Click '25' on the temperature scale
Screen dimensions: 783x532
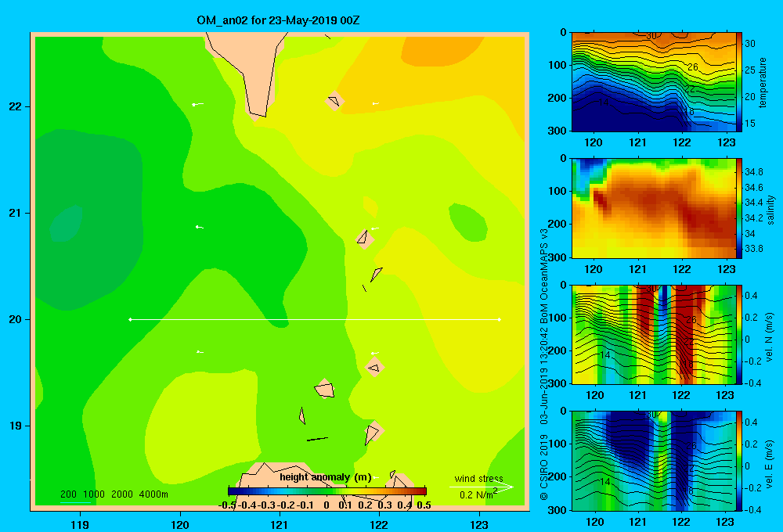pyautogui.click(x=750, y=70)
